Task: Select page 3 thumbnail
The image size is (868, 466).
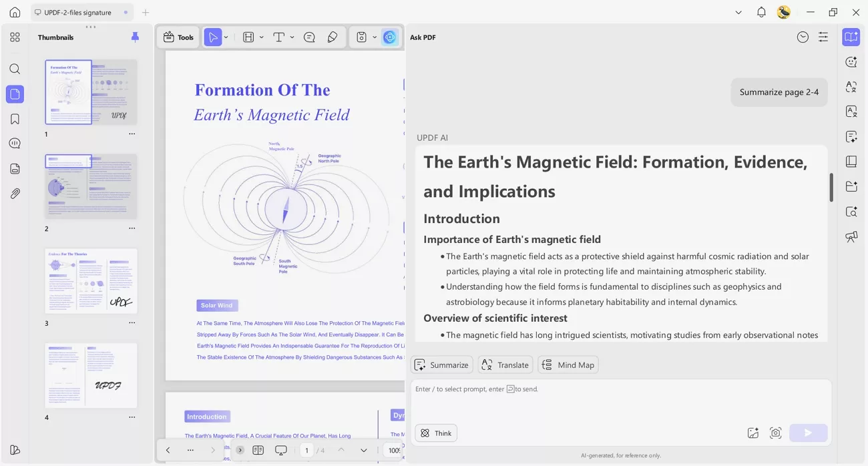Action: (x=91, y=281)
